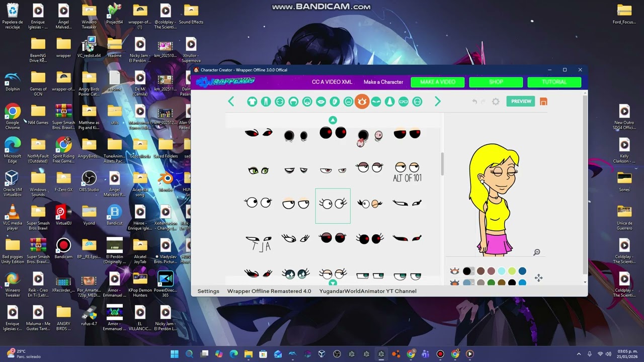Pick the dark blue color swatch in first row
This screenshot has height=362, width=644.
pyautogui.click(x=522, y=271)
